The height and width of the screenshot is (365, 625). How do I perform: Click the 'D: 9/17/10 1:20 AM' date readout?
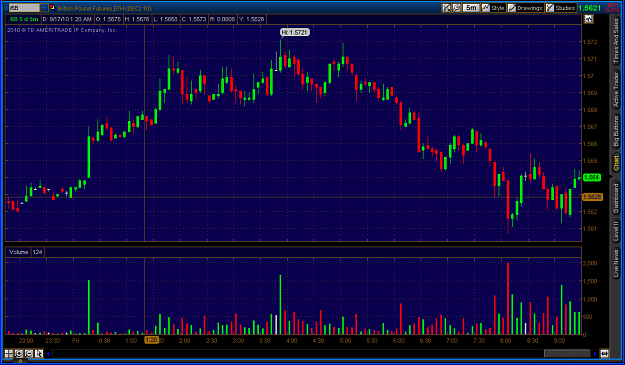click(x=67, y=19)
